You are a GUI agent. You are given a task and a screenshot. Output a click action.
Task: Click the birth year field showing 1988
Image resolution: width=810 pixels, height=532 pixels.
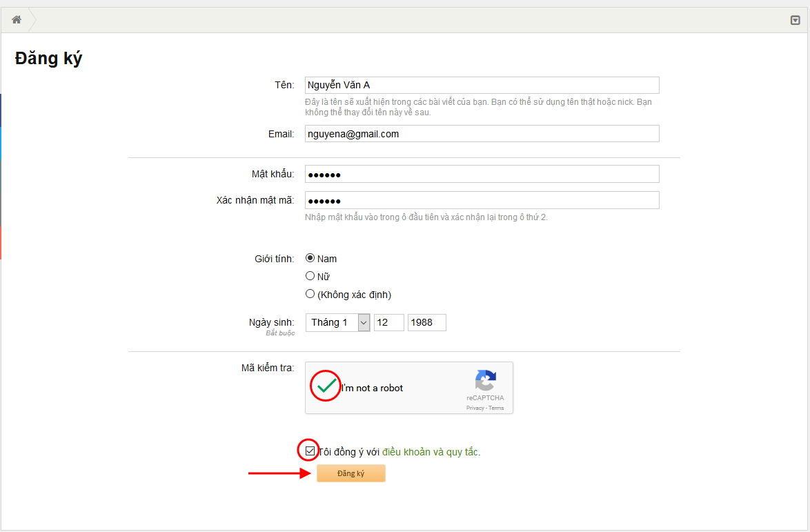(426, 322)
